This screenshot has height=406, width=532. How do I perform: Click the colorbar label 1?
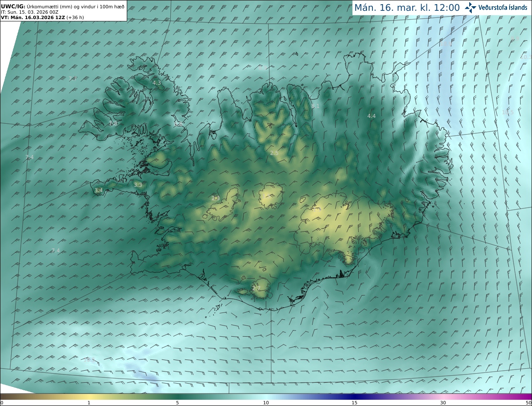tap(89, 403)
